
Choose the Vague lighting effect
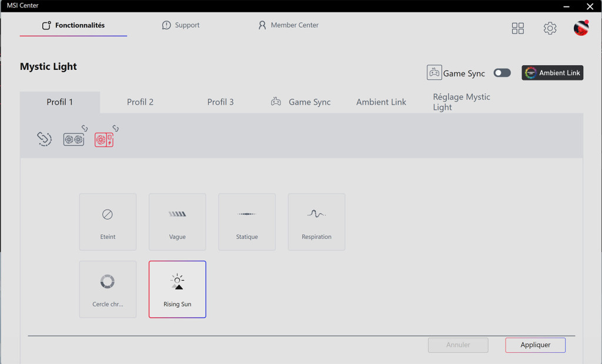177,222
